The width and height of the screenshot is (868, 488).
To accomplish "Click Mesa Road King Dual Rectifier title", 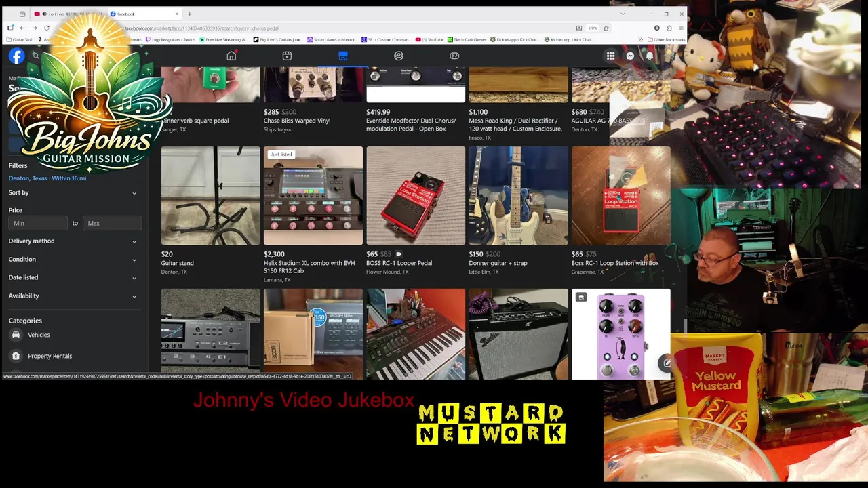I will (x=515, y=125).
